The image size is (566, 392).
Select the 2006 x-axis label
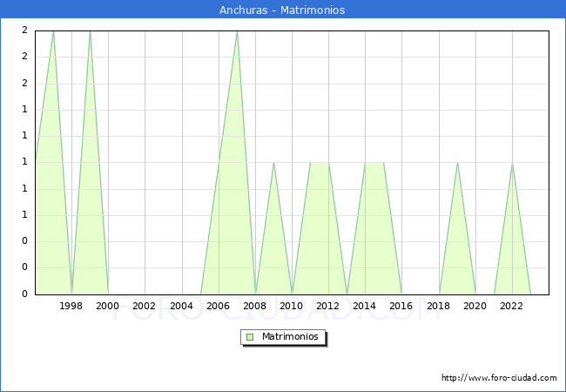(218, 306)
